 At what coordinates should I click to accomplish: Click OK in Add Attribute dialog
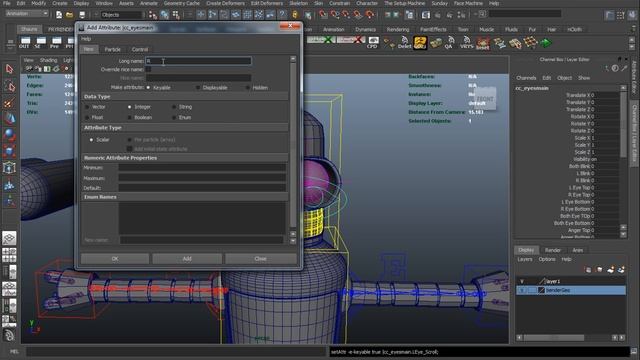115,259
